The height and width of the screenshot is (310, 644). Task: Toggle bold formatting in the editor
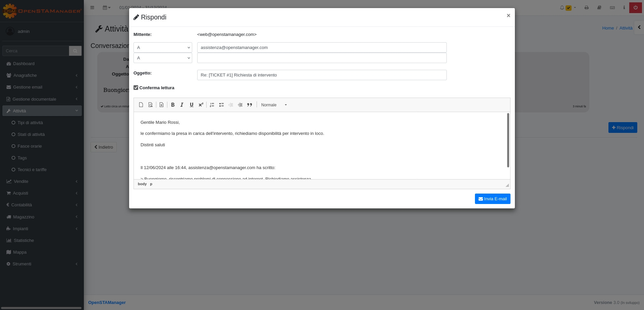[x=173, y=105]
